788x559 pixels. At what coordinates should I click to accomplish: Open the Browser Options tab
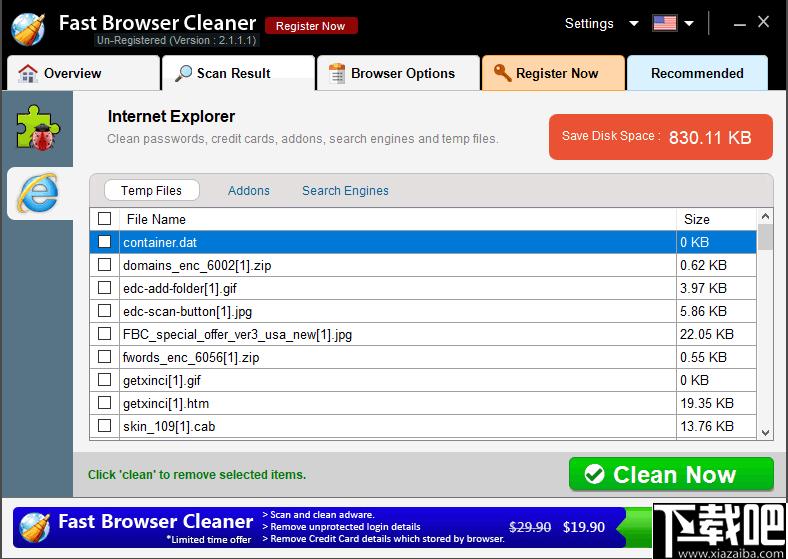[398, 73]
